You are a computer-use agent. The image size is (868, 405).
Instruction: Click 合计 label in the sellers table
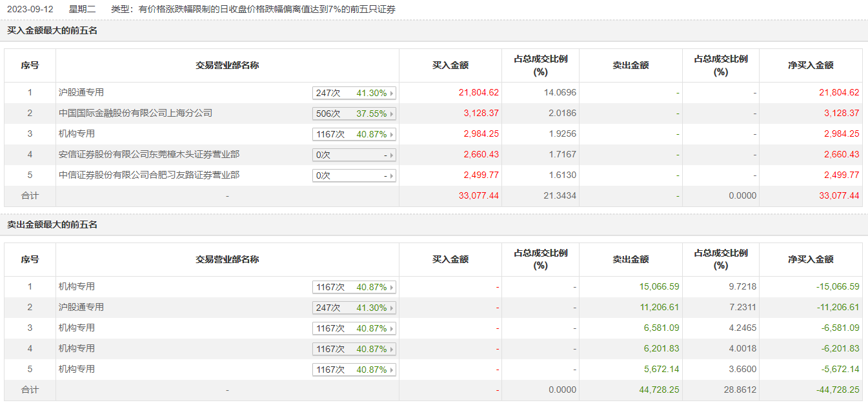tap(30, 390)
